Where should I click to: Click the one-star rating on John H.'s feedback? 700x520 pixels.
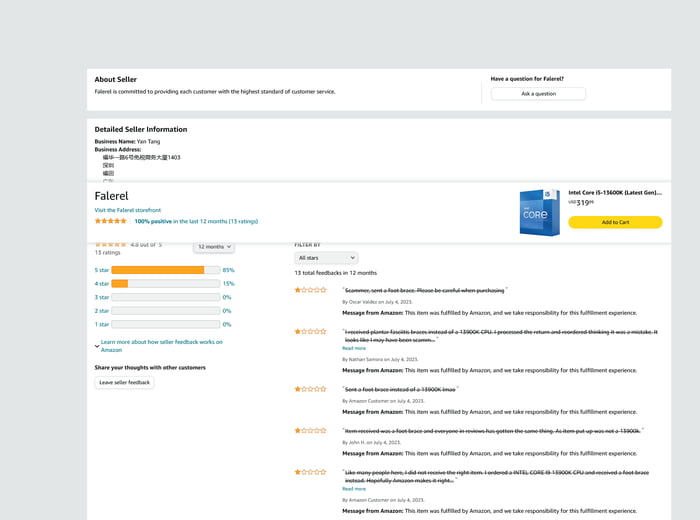coord(310,430)
